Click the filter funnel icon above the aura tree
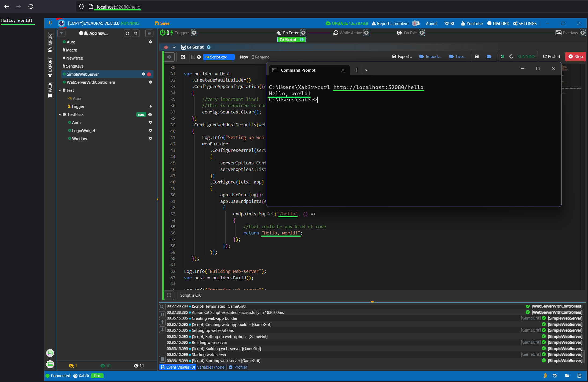 click(x=61, y=33)
